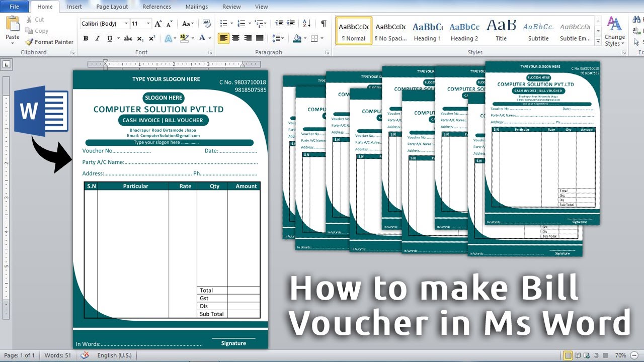The height and width of the screenshot is (362, 644).
Task: Open the File tab
Action: click(15, 7)
